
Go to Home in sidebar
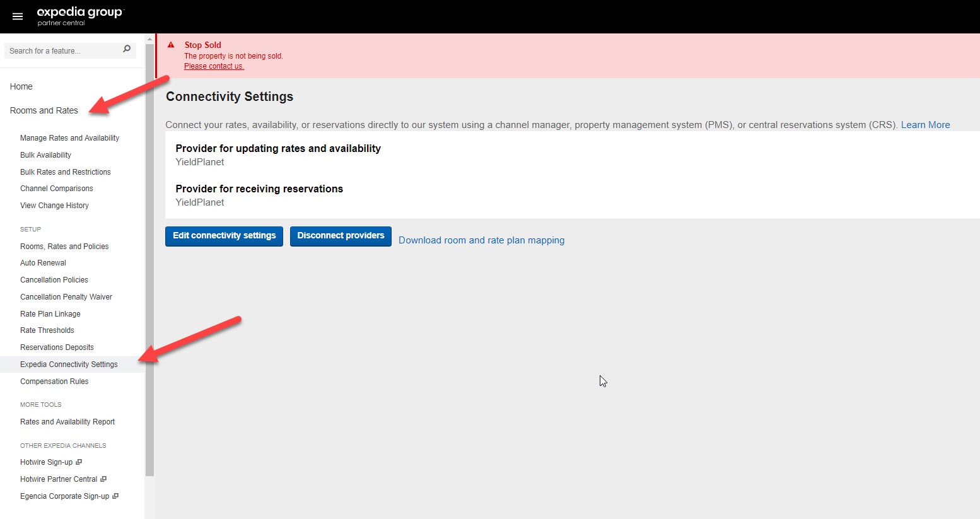click(21, 86)
